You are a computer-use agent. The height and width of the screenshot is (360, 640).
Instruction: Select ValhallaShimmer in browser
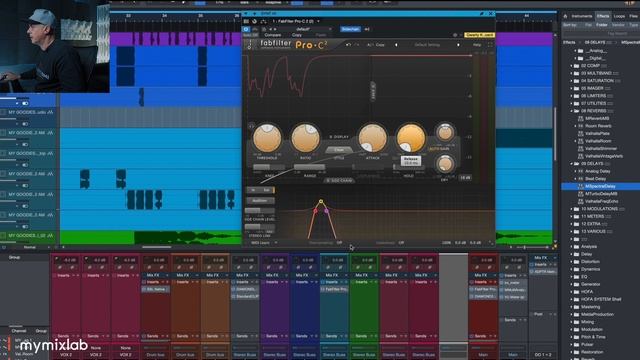coord(601,149)
